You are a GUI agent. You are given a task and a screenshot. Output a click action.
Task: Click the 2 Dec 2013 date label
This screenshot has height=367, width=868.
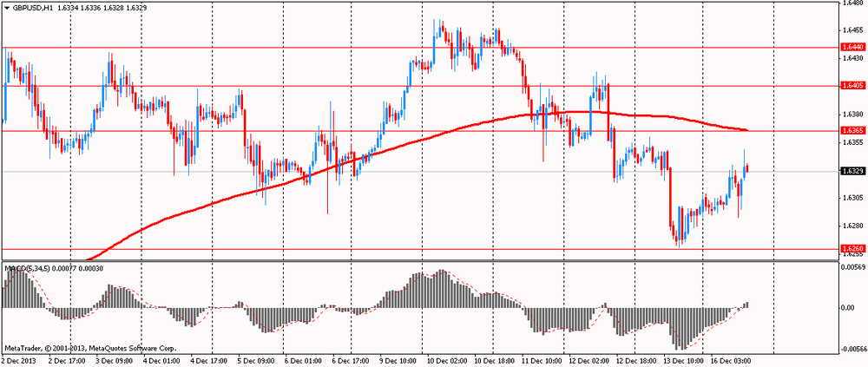coord(18,360)
